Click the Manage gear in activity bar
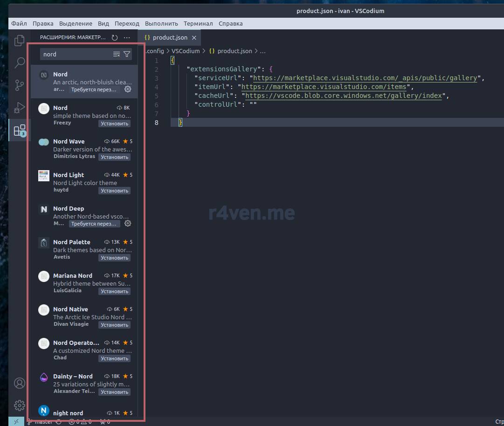Screen dimensions: 504x426 (x=19, y=405)
